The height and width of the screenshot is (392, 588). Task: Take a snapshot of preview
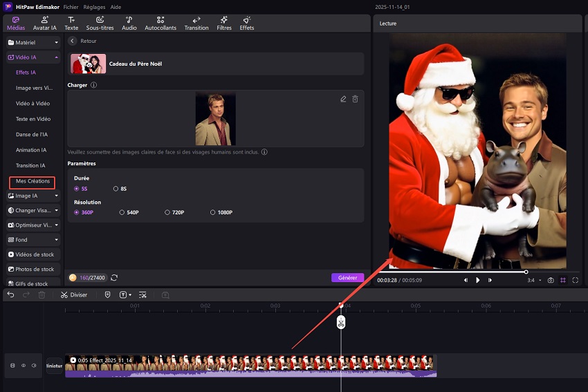pyautogui.click(x=551, y=280)
